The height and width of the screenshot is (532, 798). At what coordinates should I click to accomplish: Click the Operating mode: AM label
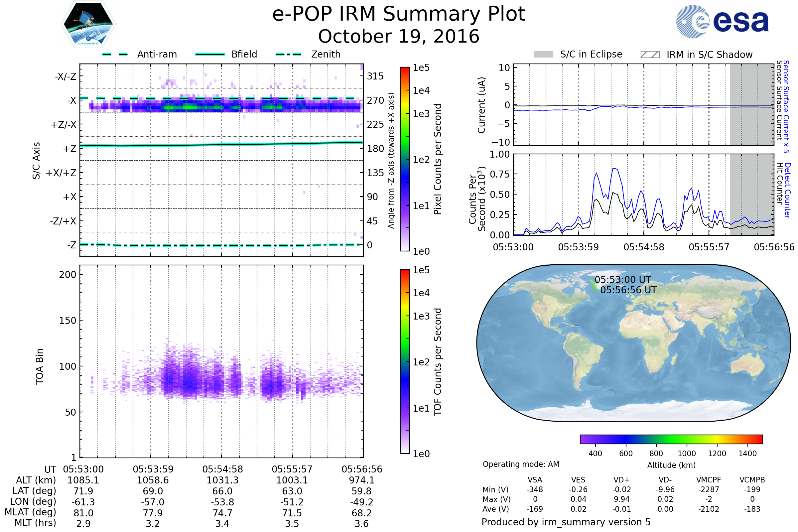point(521,464)
